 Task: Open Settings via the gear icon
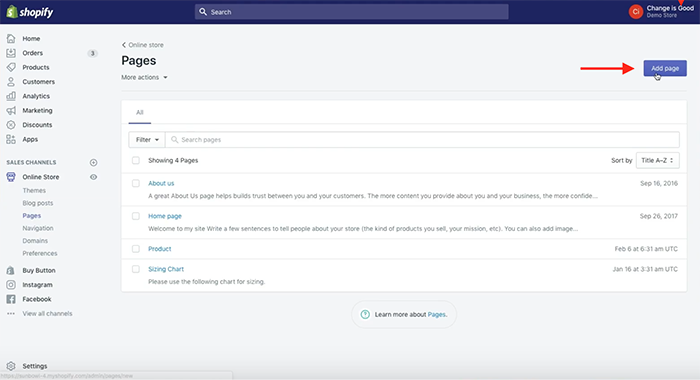pyautogui.click(x=11, y=366)
